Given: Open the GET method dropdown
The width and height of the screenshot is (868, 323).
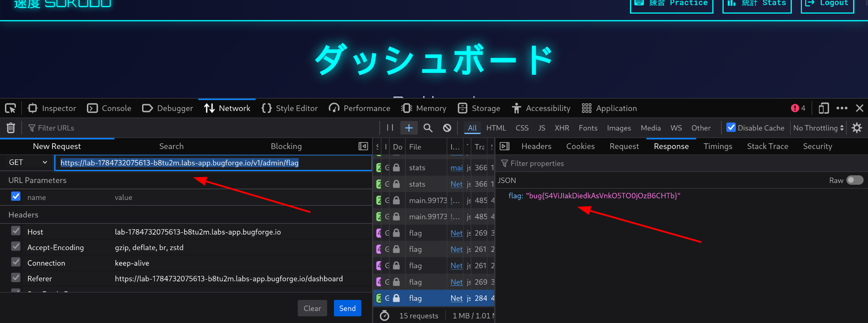Looking at the screenshot, I should (x=27, y=162).
